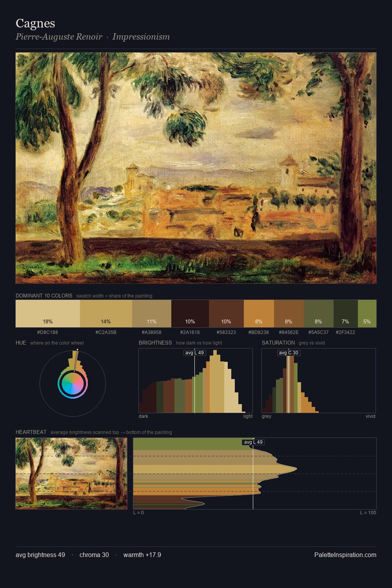Click the hex code text #A38958

point(152,332)
